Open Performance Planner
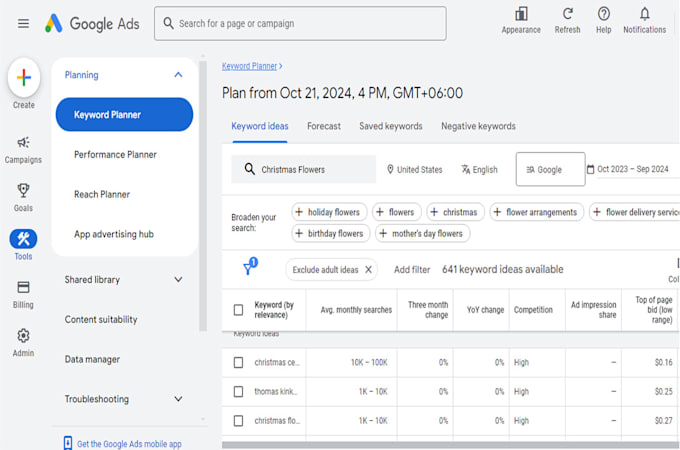Viewport: 680px width, 450px height. point(115,154)
